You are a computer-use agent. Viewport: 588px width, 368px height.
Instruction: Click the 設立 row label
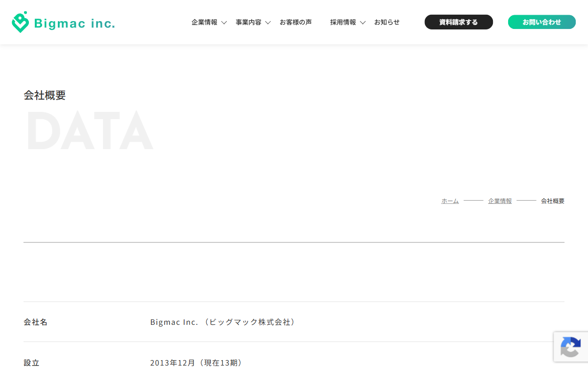(31, 363)
